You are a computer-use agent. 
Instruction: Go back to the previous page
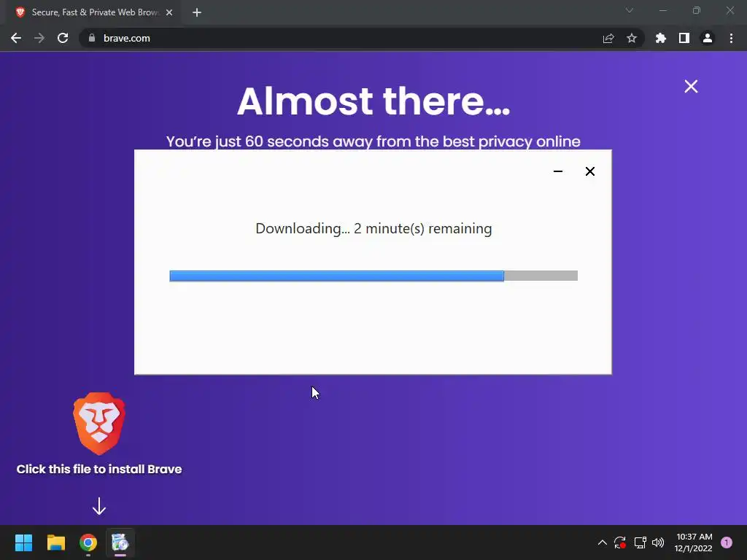[x=16, y=38]
